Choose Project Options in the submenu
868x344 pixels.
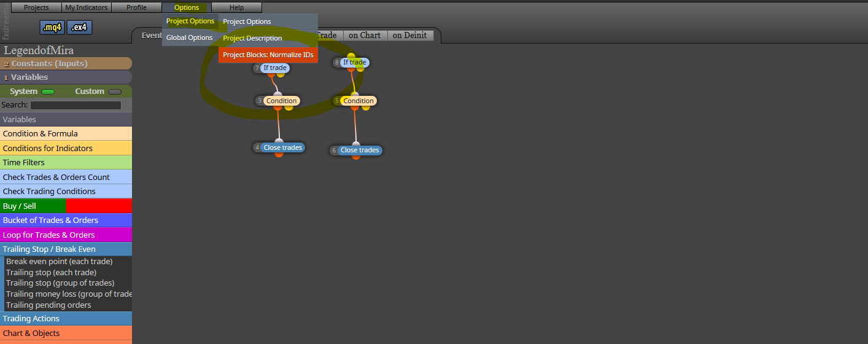pyautogui.click(x=268, y=21)
